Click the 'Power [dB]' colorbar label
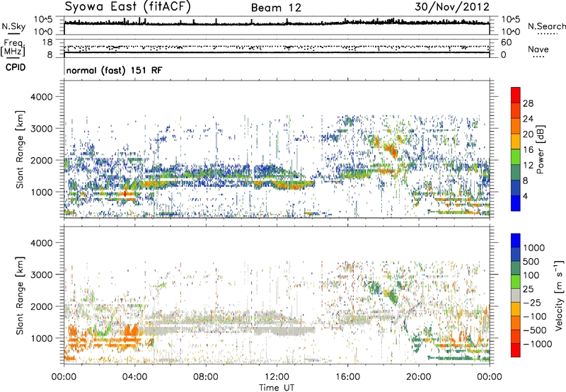 pyautogui.click(x=540, y=149)
